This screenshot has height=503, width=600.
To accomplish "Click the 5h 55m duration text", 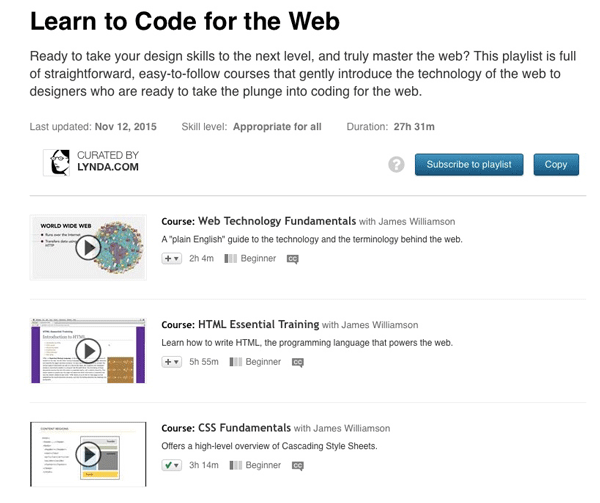I will click(x=204, y=362).
